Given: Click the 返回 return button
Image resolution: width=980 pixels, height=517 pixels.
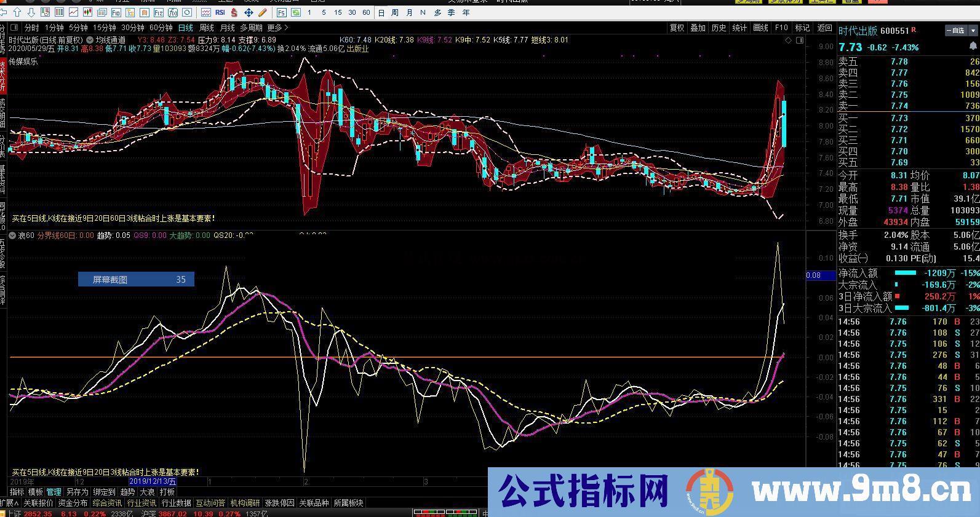Looking at the screenshot, I should coord(824,28).
